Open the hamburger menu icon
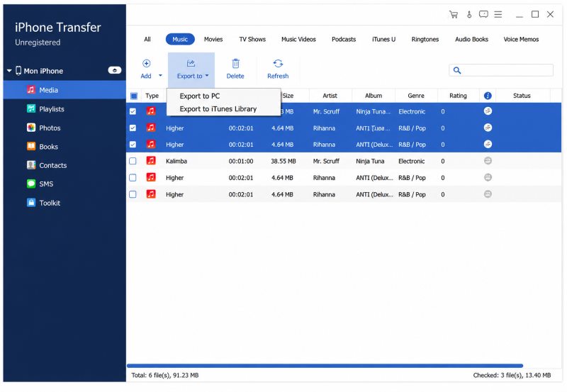This screenshot has height=392, width=567. pos(498,14)
